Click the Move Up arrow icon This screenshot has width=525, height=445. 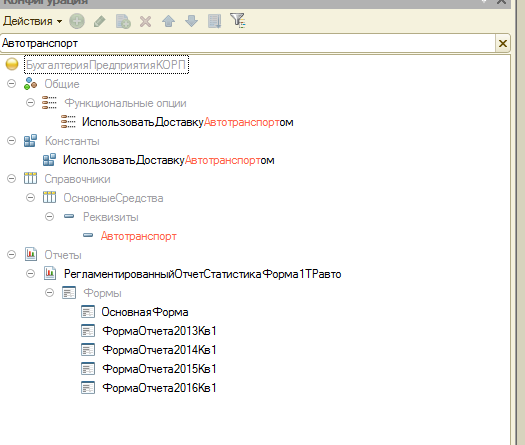point(168,21)
